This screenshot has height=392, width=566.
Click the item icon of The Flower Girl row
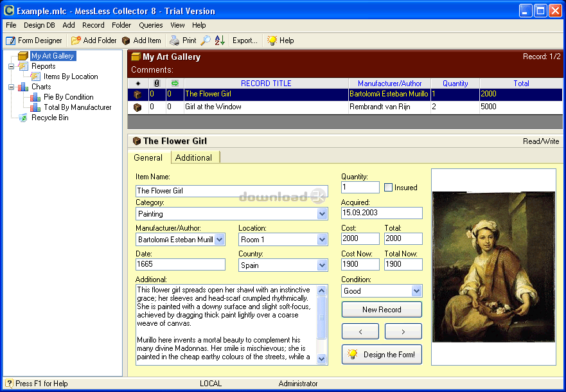pos(137,94)
